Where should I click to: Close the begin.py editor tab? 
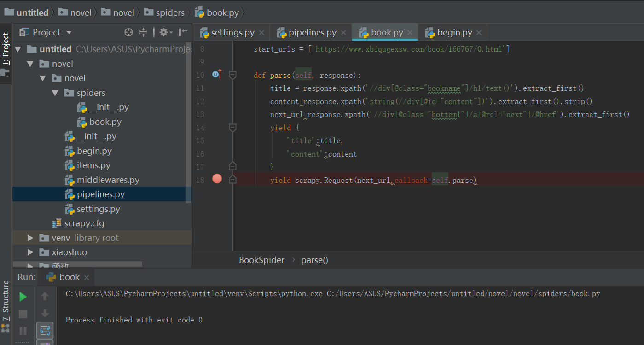click(x=479, y=33)
